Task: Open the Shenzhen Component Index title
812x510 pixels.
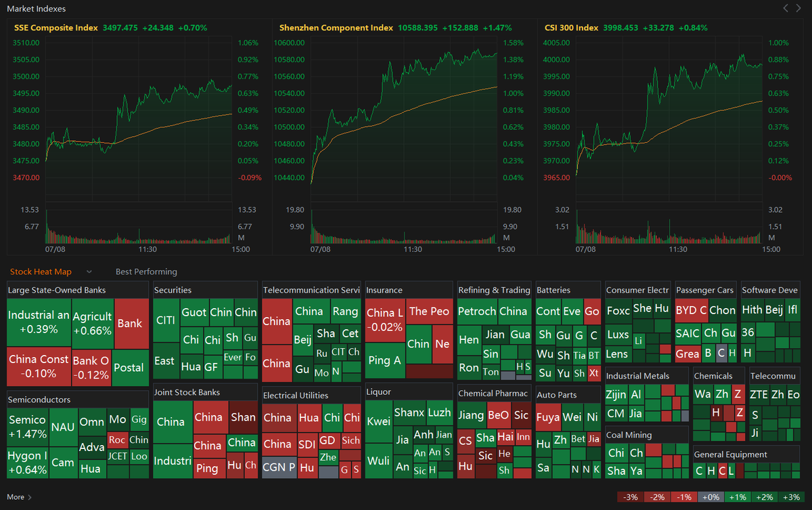Action: coord(336,28)
